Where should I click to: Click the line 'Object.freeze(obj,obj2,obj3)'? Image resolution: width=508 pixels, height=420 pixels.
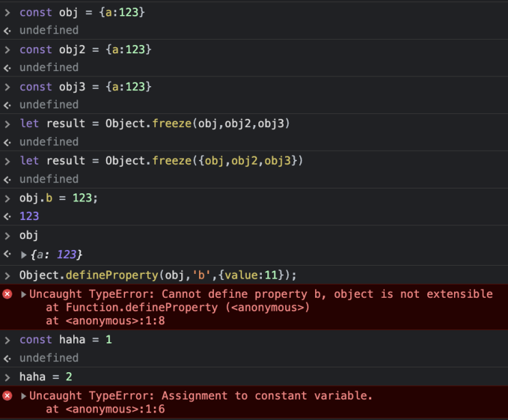point(155,124)
